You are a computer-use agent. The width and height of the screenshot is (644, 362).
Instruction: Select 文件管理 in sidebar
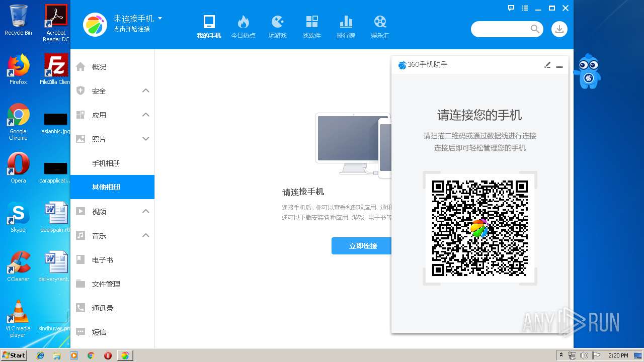tap(112, 284)
